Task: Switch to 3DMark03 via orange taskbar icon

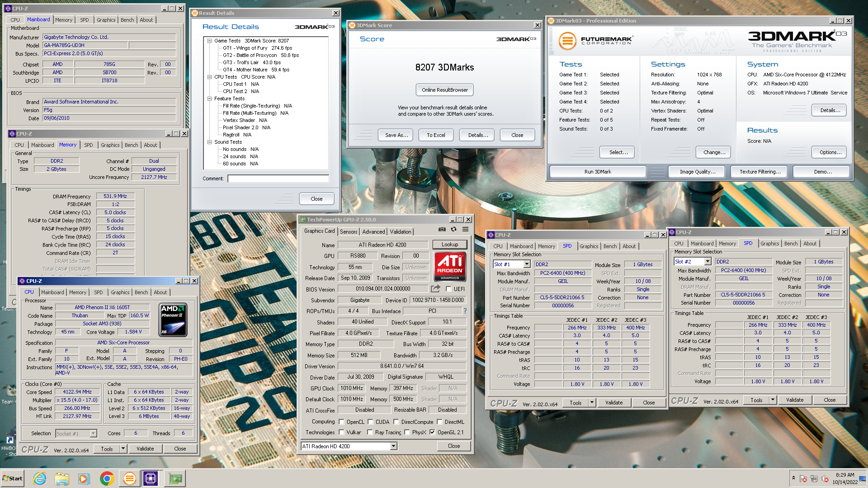Action: click(129, 479)
